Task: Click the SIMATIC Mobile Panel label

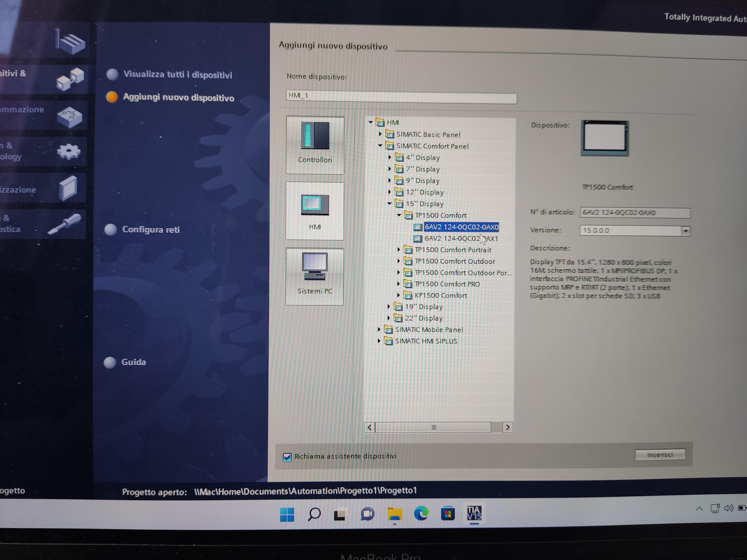Action: click(x=429, y=329)
